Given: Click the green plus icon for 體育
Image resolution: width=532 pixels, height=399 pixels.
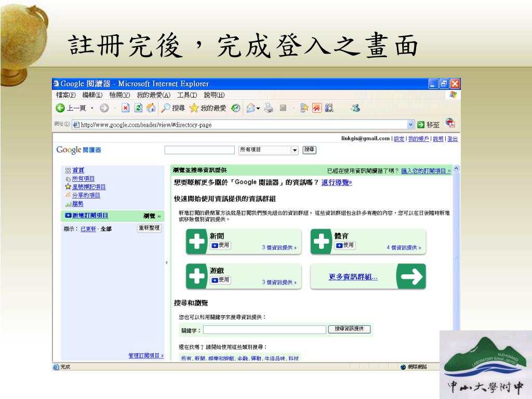Looking at the screenshot, I should pos(321,242).
